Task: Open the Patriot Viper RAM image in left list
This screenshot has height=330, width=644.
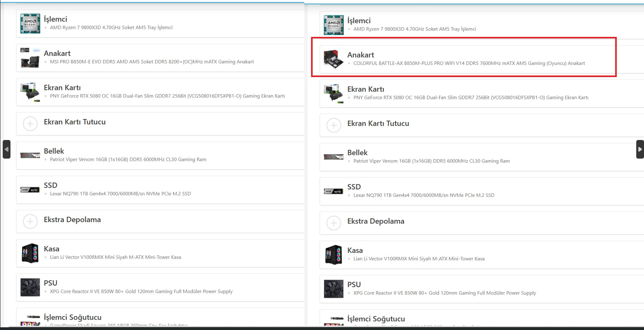Action: [30, 155]
